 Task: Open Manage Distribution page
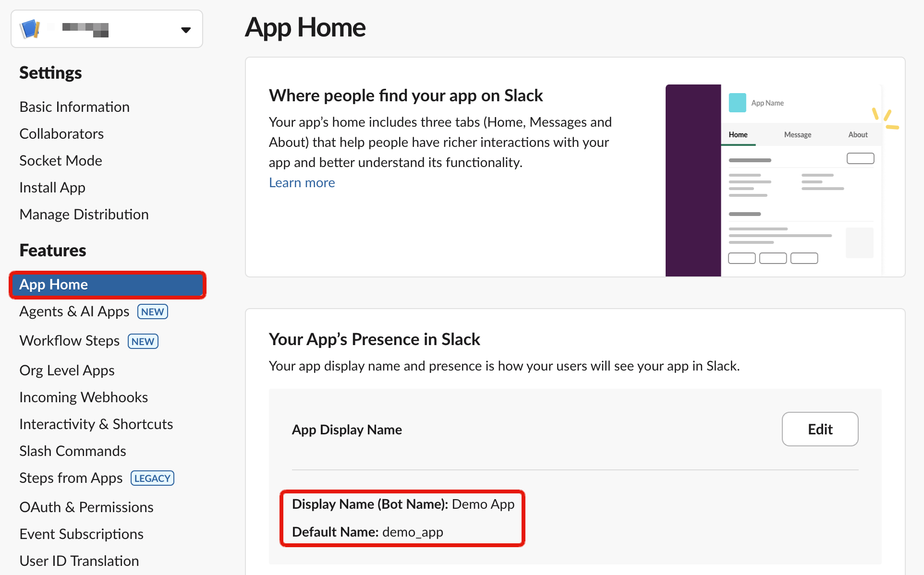click(x=84, y=214)
